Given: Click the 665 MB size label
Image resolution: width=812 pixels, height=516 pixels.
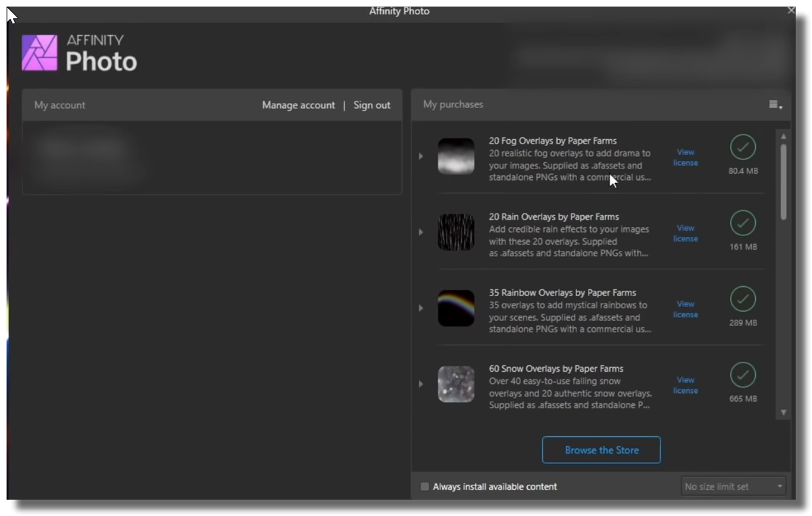Looking at the screenshot, I should pos(743,398).
